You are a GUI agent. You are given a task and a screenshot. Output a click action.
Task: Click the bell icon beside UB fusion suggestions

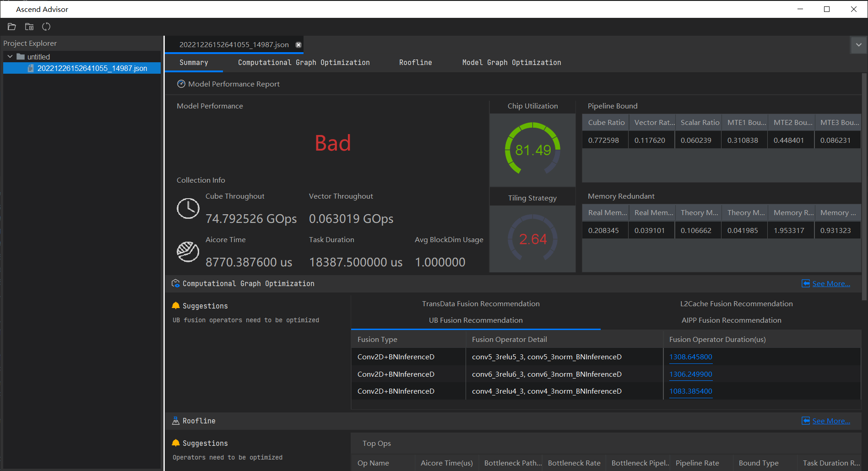click(176, 306)
